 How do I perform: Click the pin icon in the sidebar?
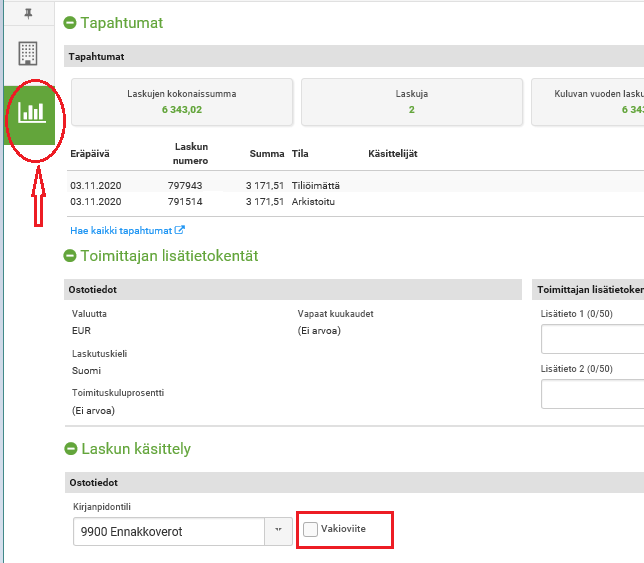pyautogui.click(x=28, y=15)
